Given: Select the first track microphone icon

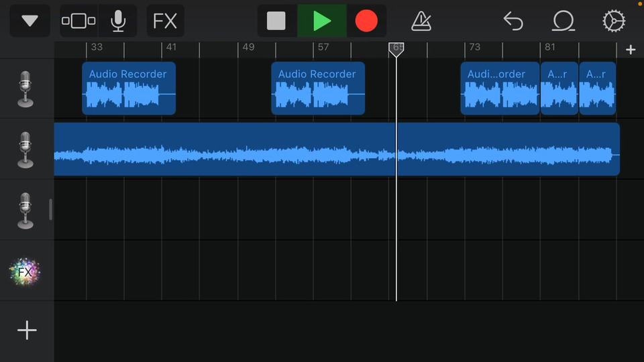Looking at the screenshot, I should pyautogui.click(x=25, y=89).
